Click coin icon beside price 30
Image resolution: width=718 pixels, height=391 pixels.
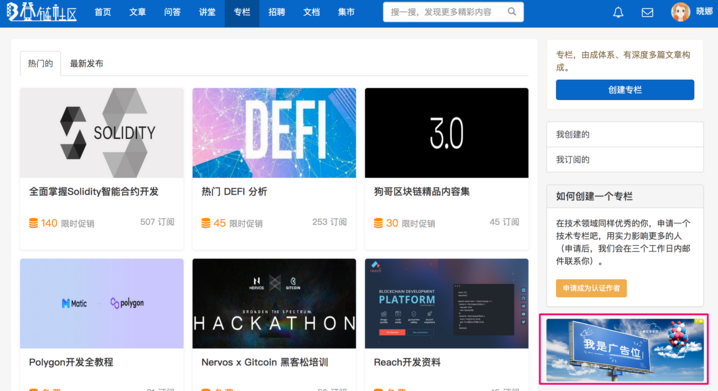pos(378,223)
